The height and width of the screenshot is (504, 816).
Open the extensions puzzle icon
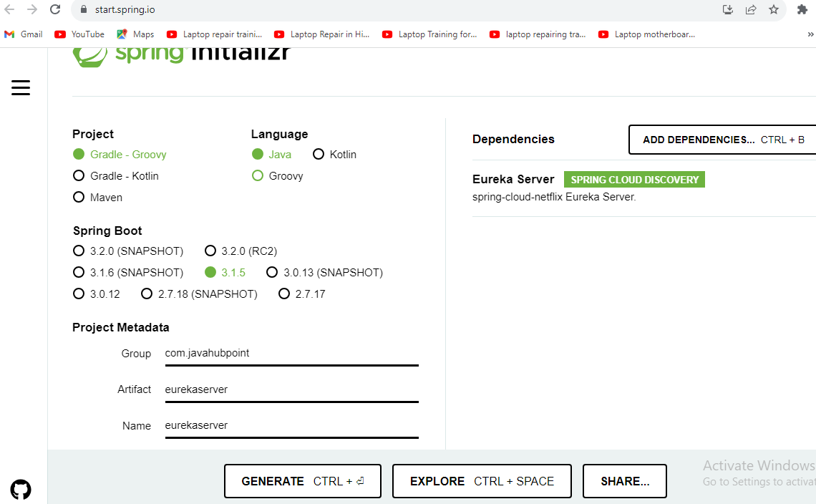802,9
